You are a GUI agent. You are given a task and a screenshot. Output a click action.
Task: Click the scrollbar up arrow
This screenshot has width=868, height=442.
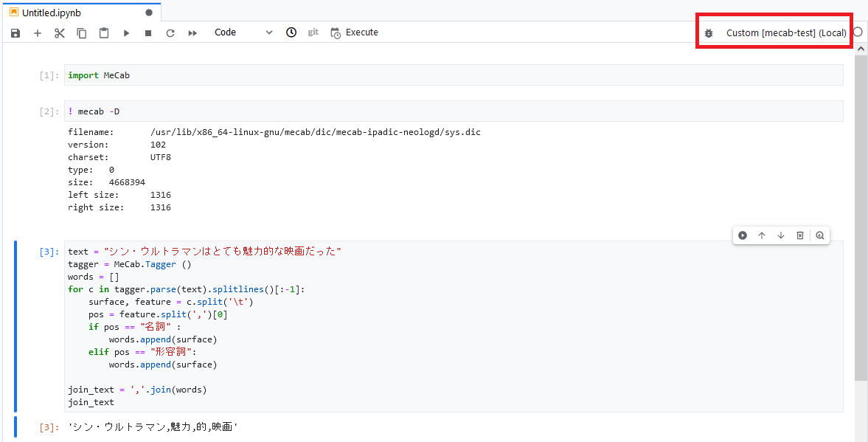(x=861, y=49)
